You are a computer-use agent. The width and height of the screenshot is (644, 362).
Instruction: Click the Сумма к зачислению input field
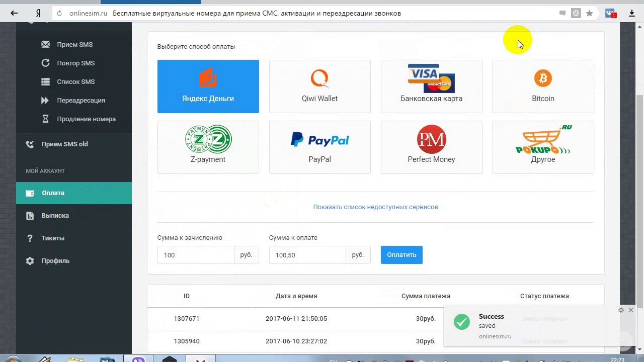(x=196, y=255)
